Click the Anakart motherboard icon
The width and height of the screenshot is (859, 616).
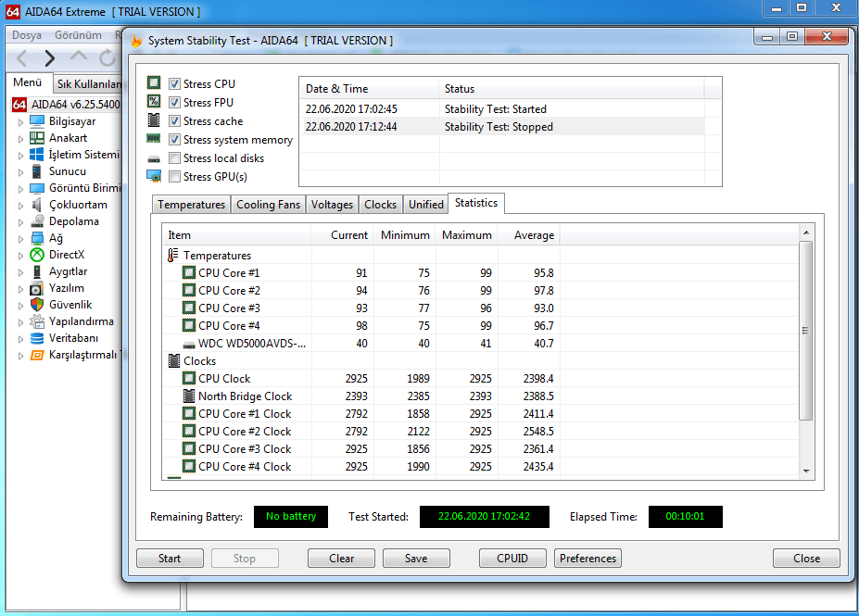pos(37,138)
